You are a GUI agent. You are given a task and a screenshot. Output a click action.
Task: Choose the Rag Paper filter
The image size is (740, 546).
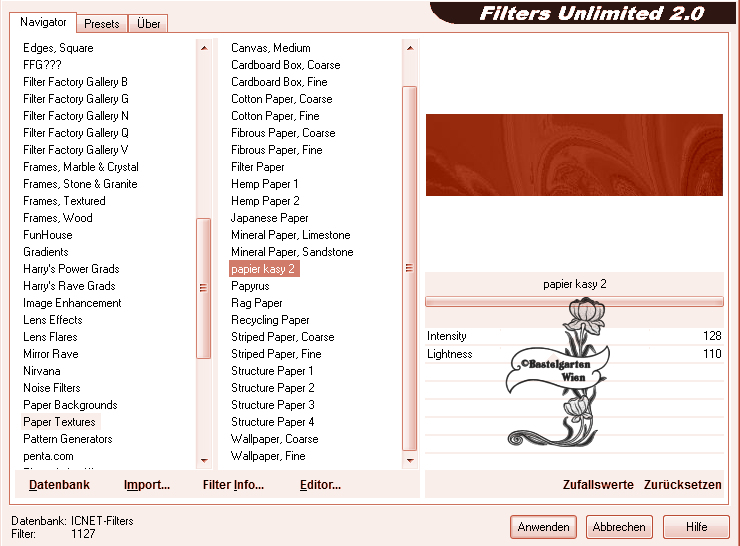[257, 302]
